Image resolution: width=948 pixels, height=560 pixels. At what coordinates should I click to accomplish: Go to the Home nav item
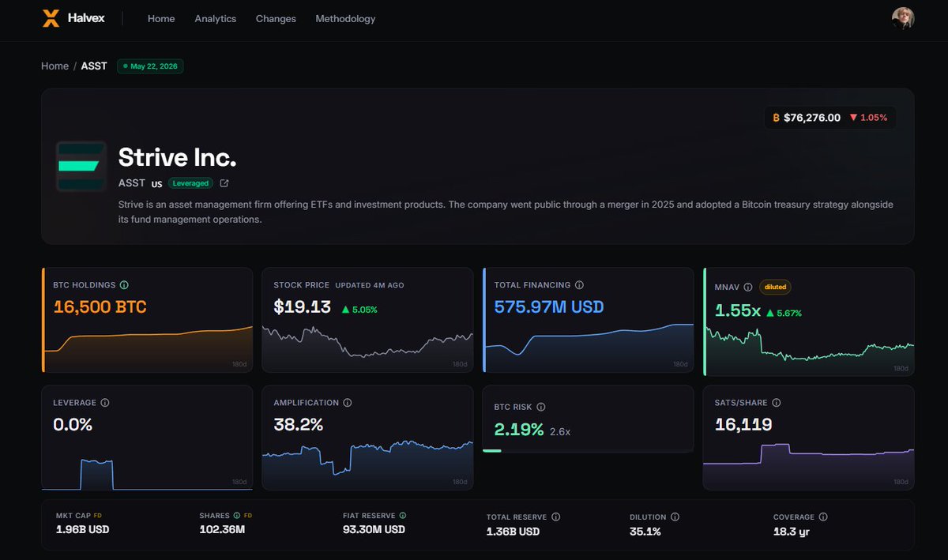coord(161,18)
